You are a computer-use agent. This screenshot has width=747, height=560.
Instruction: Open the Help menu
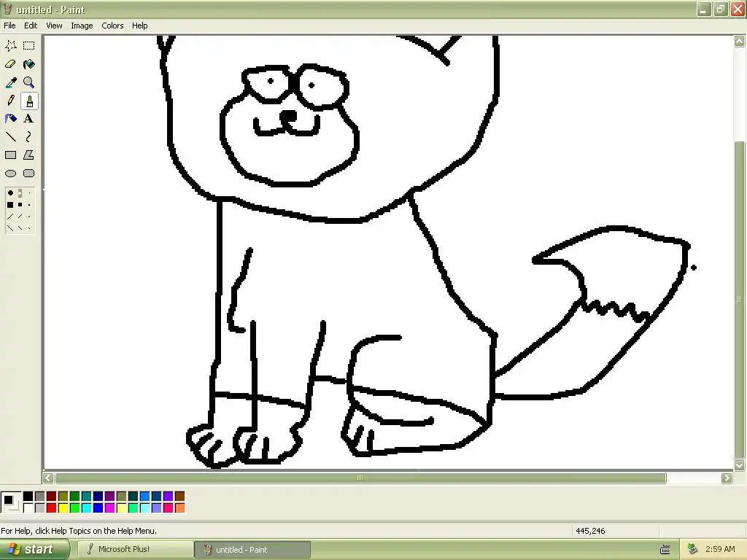pos(139,26)
